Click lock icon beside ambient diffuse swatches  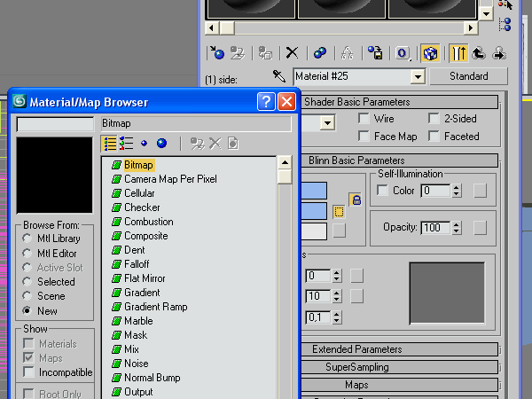coord(356,199)
